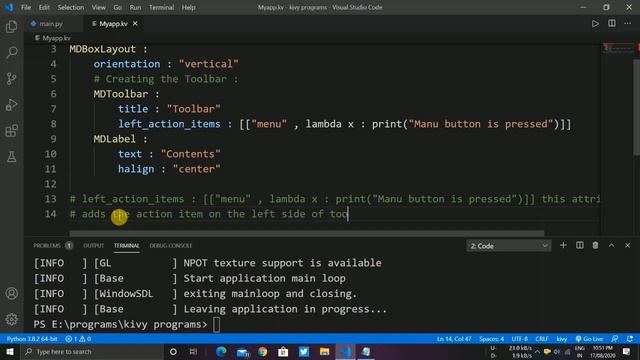
Task: Open Microsoft Edge from taskbar
Action: coord(221,351)
